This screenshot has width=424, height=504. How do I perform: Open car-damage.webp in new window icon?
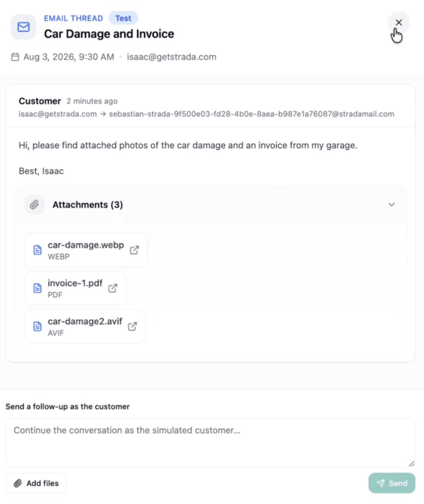(x=134, y=250)
